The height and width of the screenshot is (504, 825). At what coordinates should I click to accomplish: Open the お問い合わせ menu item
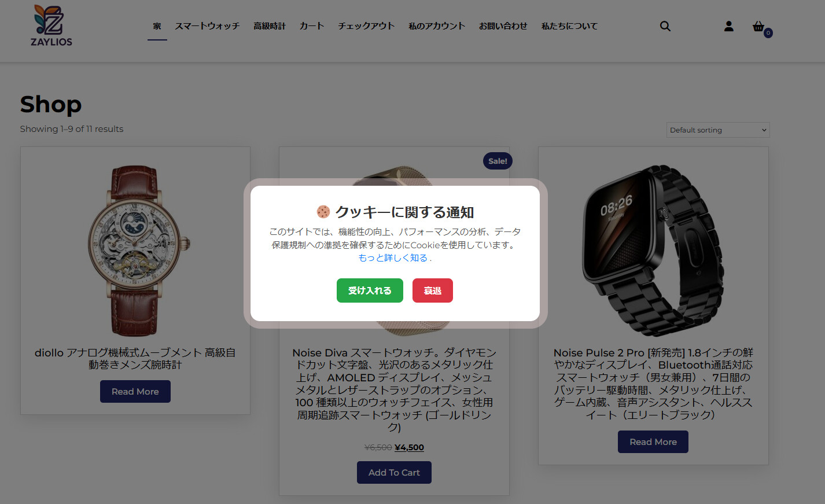(503, 26)
